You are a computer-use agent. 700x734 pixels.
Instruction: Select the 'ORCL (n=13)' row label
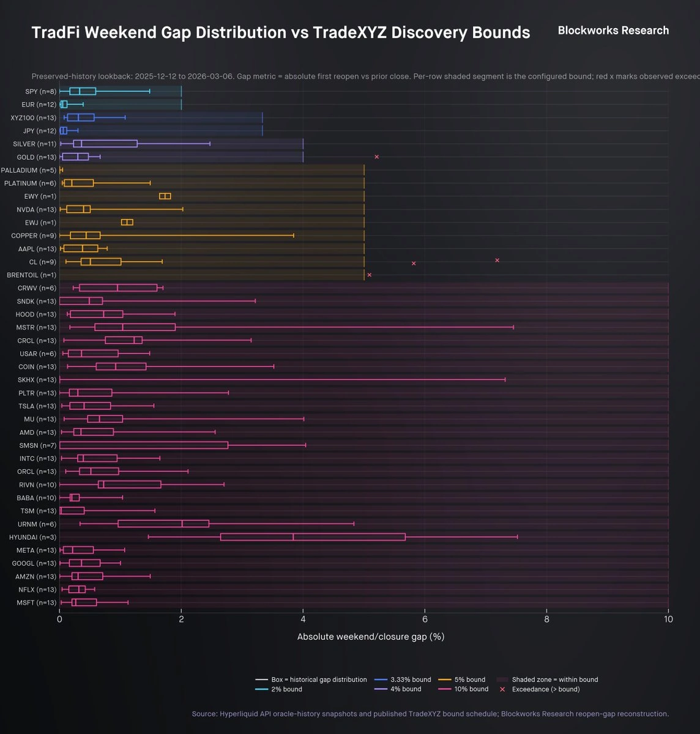pos(37,472)
